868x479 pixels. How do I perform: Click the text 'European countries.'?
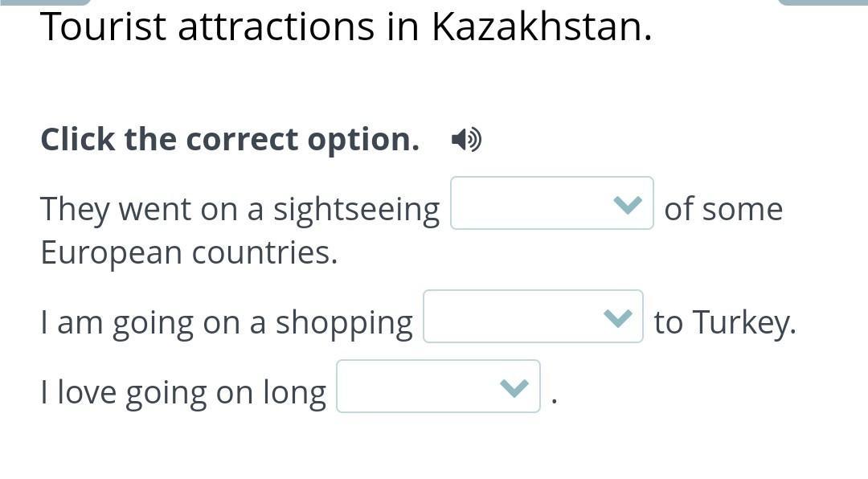click(x=189, y=252)
